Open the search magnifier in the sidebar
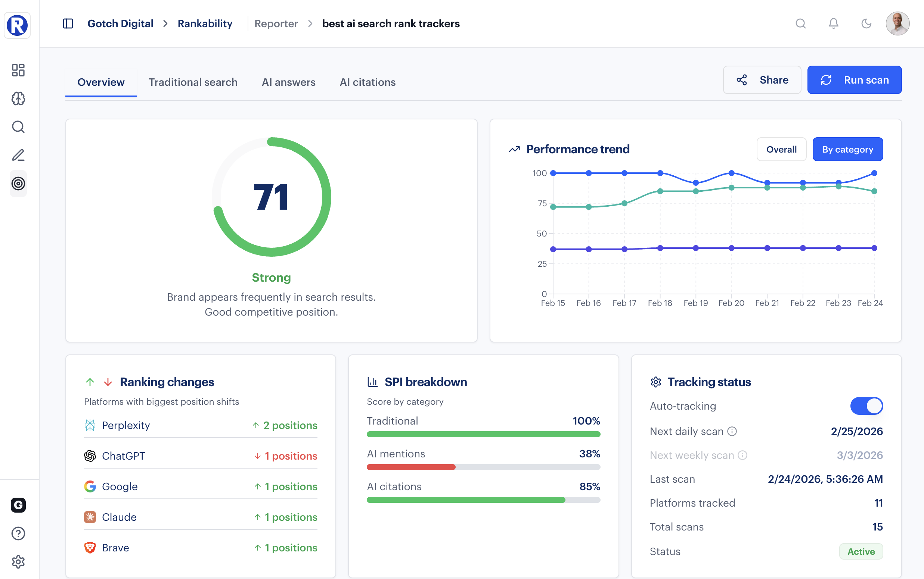 (18, 127)
